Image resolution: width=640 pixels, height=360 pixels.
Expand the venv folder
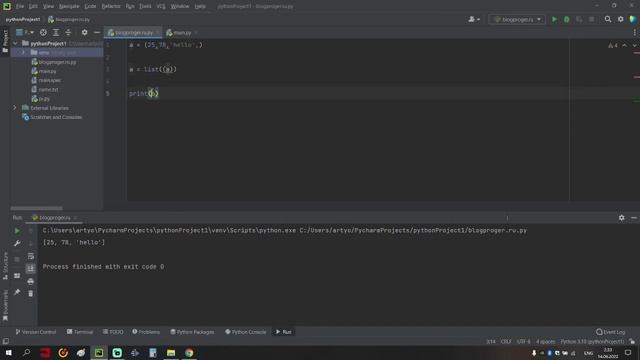pos(24,52)
